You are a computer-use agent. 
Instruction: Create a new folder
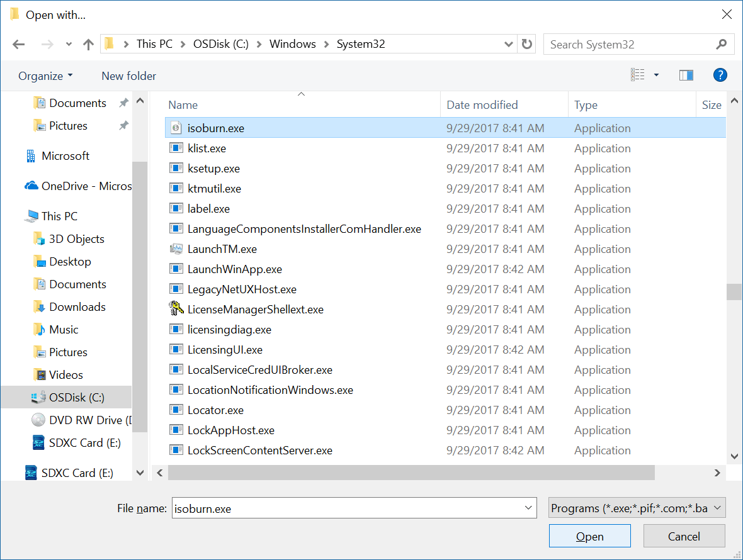tap(128, 76)
